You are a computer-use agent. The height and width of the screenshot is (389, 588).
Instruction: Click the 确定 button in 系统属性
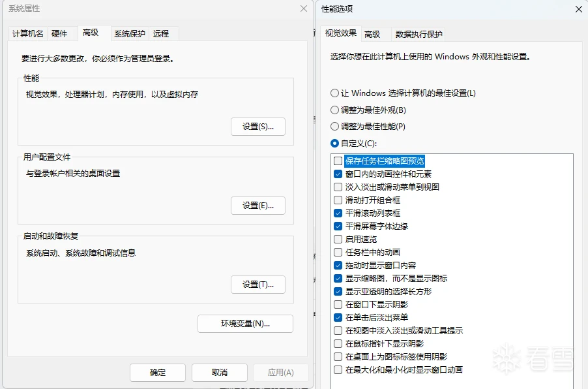(158, 373)
